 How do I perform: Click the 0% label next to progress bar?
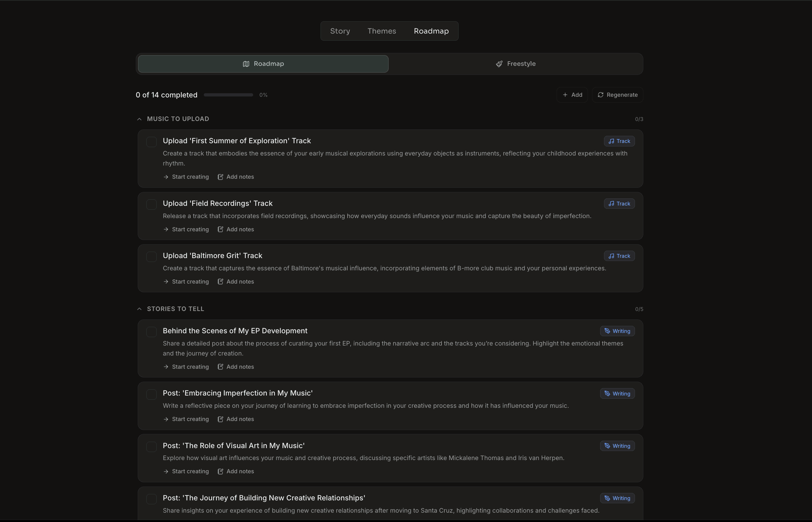click(263, 95)
